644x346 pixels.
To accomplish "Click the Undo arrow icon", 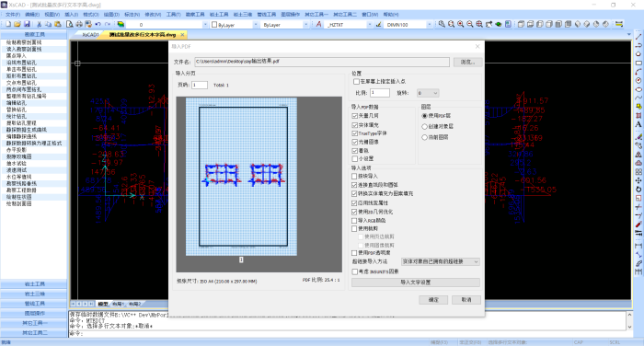I will pos(98,25).
